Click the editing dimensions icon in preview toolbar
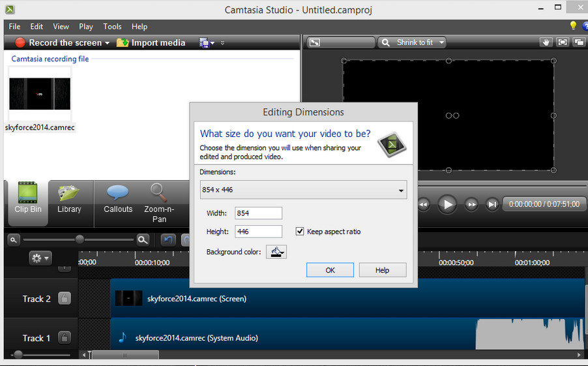This screenshot has width=588, height=366. pyautogui.click(x=315, y=42)
